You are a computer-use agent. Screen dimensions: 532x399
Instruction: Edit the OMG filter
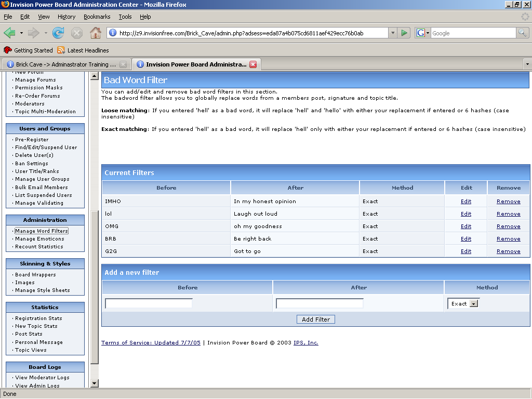(x=466, y=227)
